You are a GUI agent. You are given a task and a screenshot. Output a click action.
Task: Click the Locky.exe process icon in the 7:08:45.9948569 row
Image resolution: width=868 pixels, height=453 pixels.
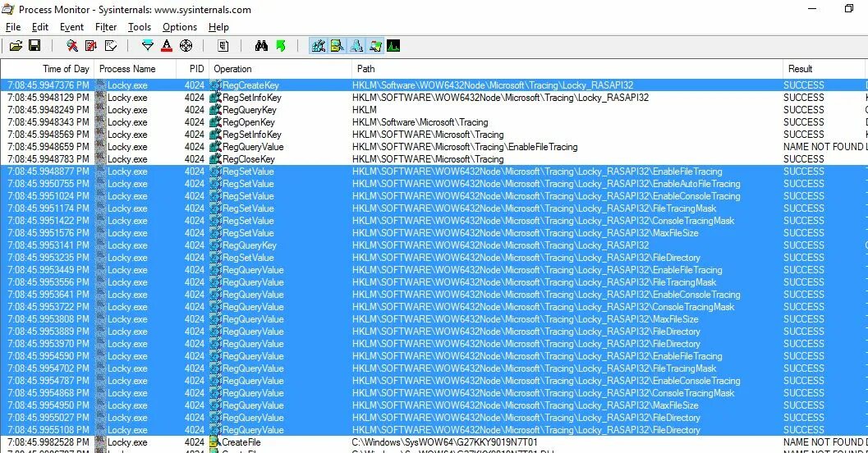[101, 135]
